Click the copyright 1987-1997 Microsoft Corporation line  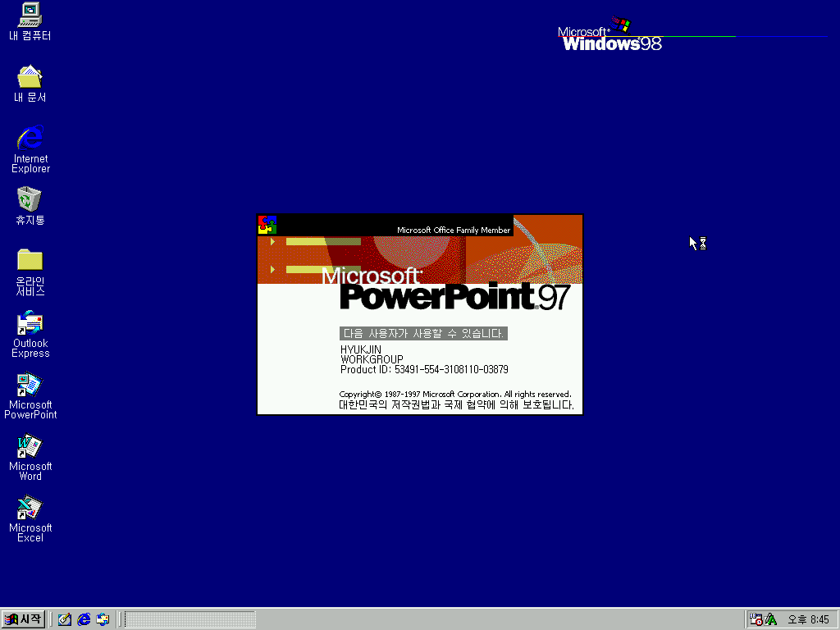click(x=455, y=395)
